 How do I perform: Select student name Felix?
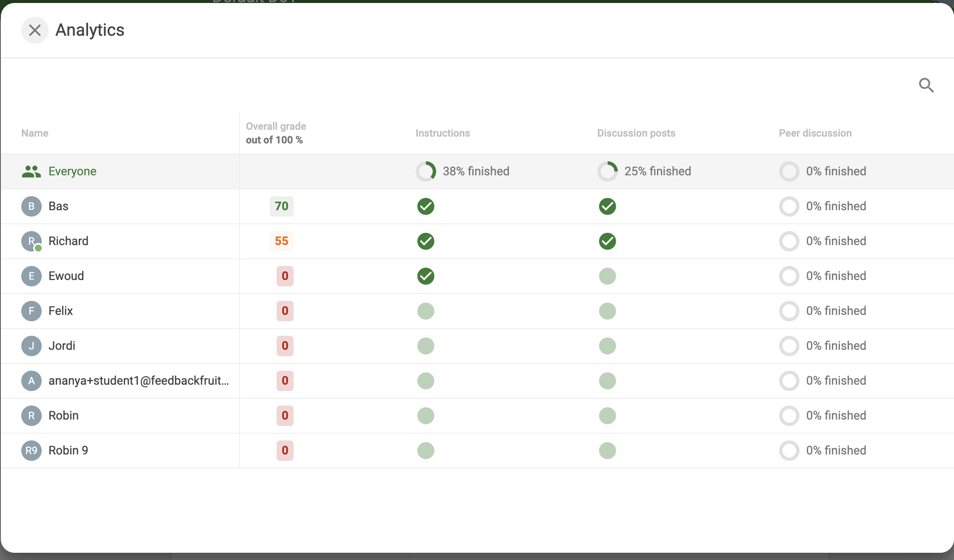pyautogui.click(x=60, y=311)
